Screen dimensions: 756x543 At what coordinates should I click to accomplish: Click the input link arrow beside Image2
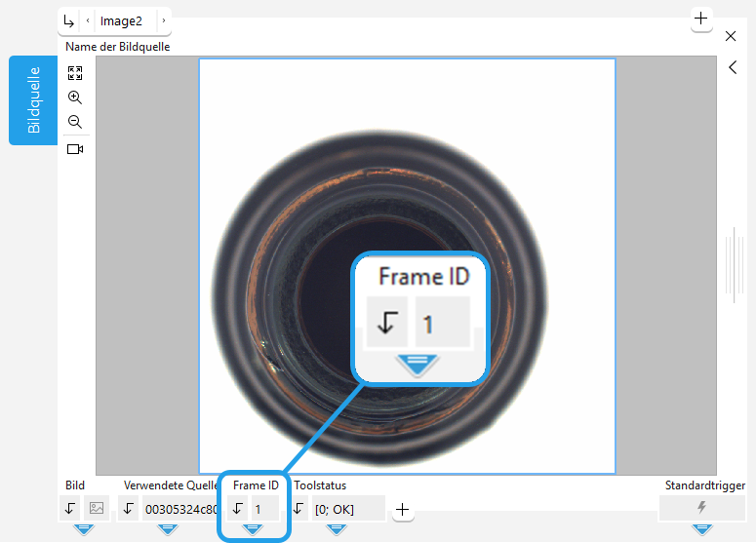pos(69,20)
